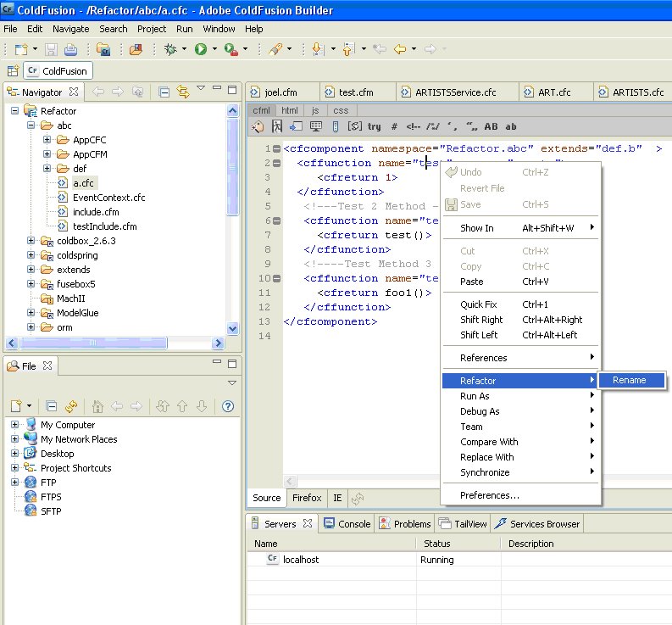
Task: Click the Back to previous edit arrow
Action: pyautogui.click(x=400, y=49)
